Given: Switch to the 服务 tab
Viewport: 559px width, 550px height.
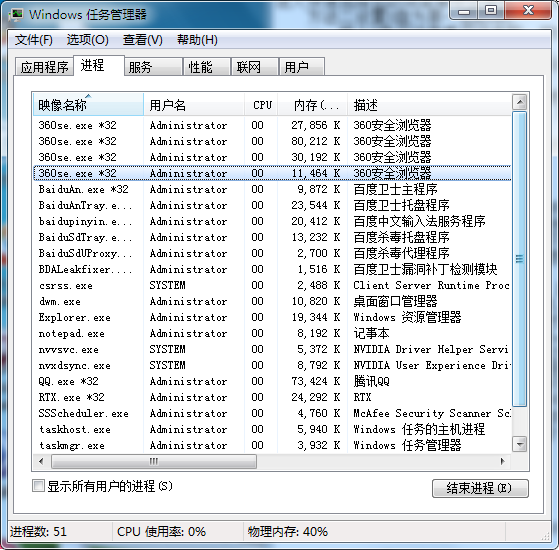Looking at the screenshot, I should click(x=153, y=67).
